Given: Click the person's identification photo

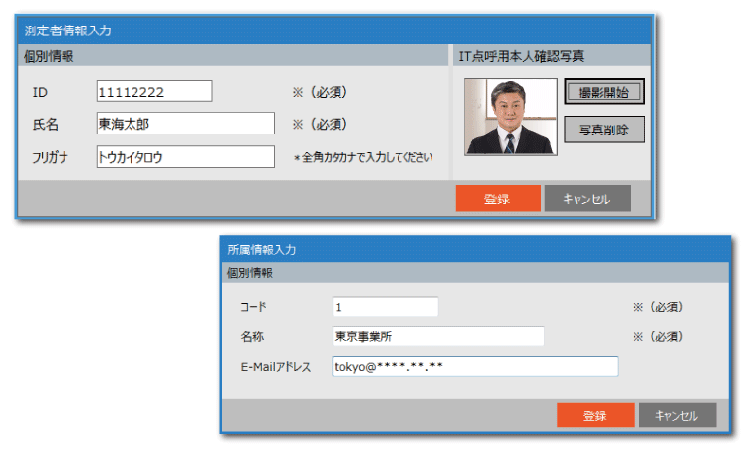Looking at the screenshot, I should 510,116.
